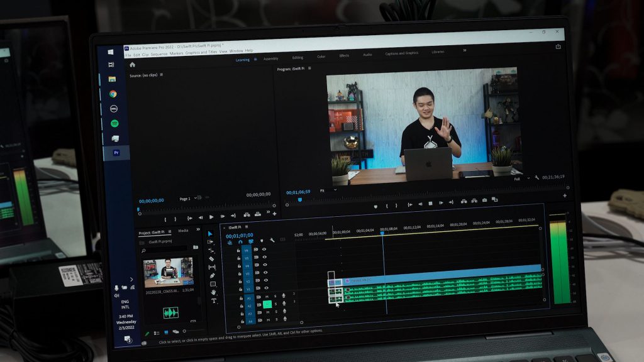The width and height of the screenshot is (644, 362).
Task: Open the Fit zoom level dropdown
Action: click(328, 190)
